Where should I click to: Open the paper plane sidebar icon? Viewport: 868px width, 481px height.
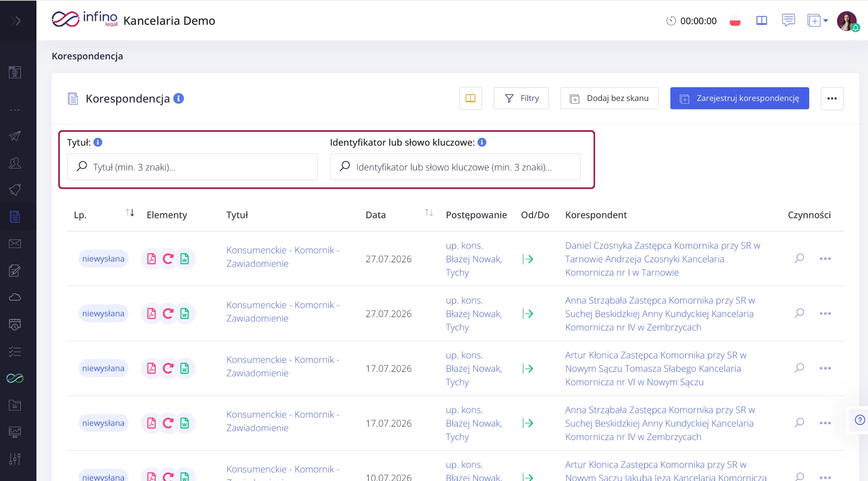[x=15, y=136]
